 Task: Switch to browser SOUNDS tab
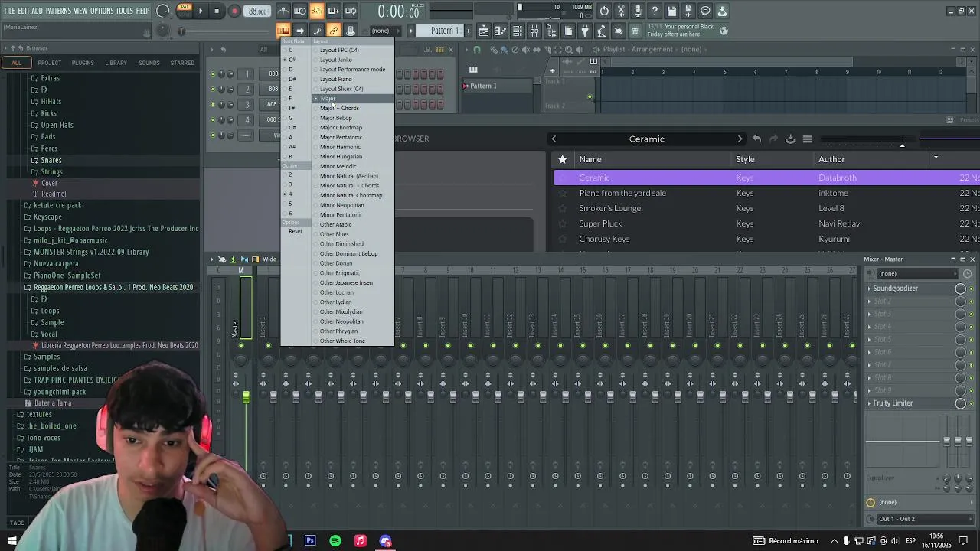(x=149, y=63)
